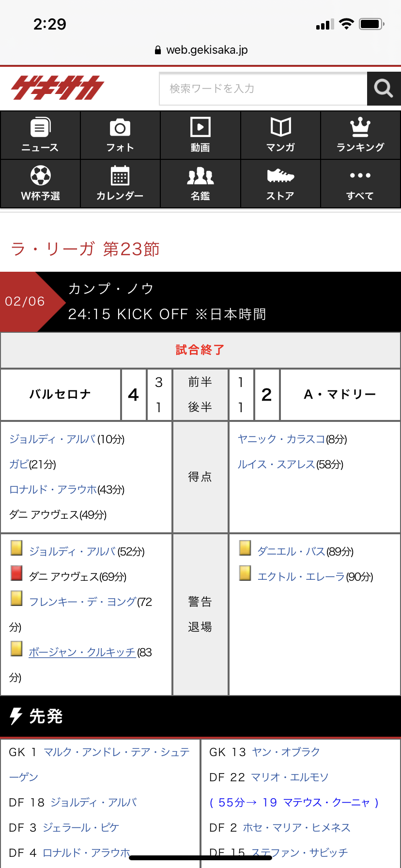The height and width of the screenshot is (868, 401).
Task: Open the W杯予選 soccer ball section
Action: [x=40, y=184]
